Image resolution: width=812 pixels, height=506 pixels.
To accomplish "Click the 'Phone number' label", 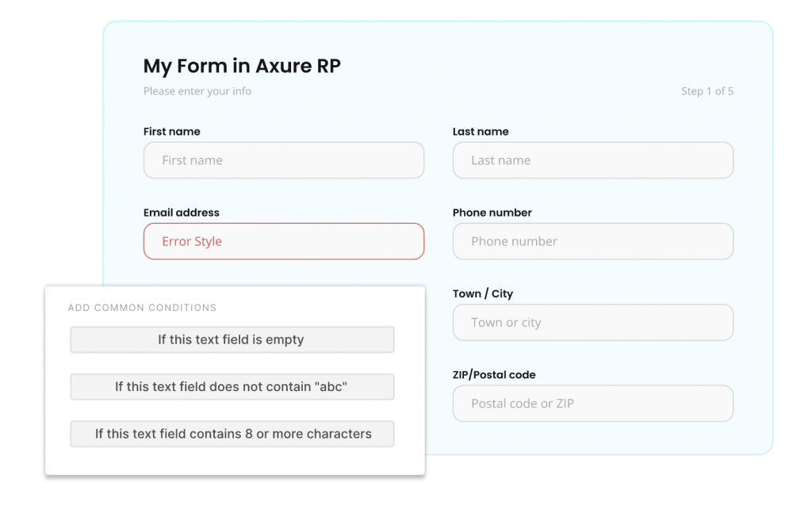I will click(x=492, y=213).
